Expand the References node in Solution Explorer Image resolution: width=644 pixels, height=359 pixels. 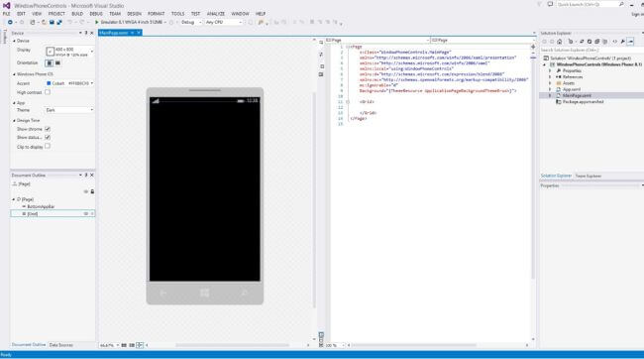(550, 77)
